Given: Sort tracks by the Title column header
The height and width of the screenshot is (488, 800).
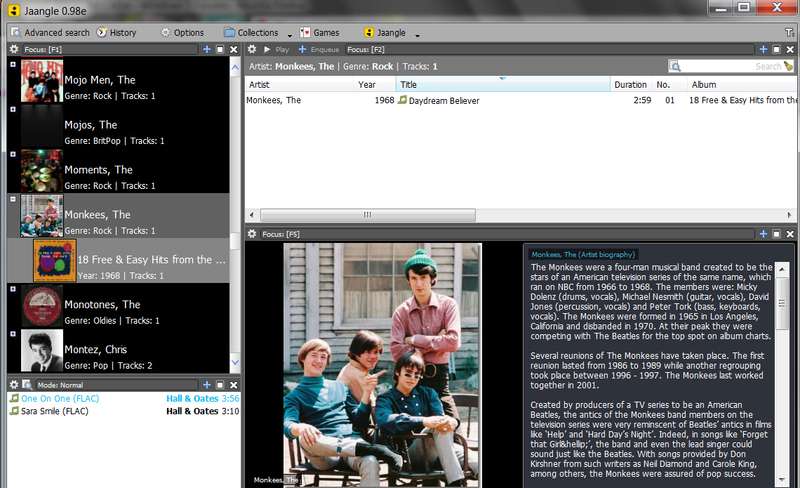Looking at the screenshot, I should 503,85.
